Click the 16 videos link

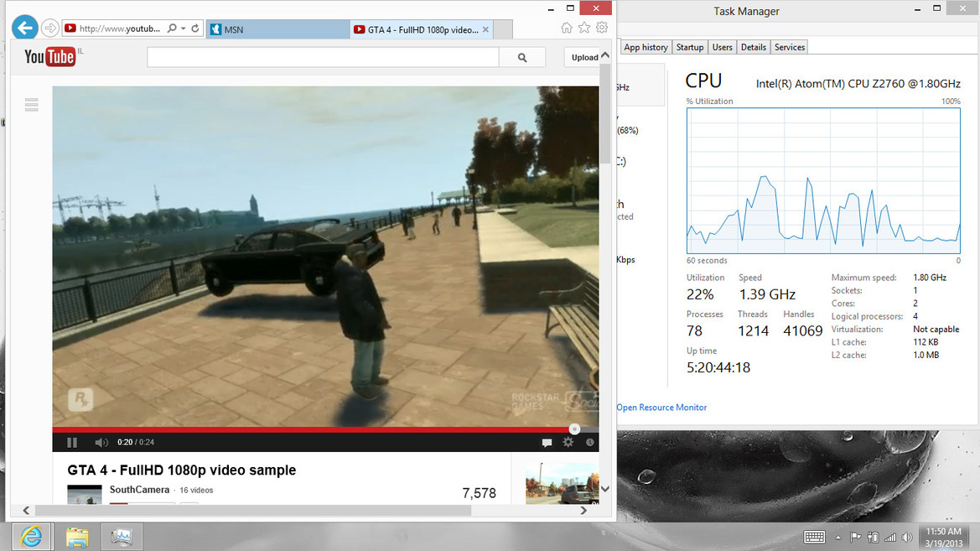pos(196,491)
